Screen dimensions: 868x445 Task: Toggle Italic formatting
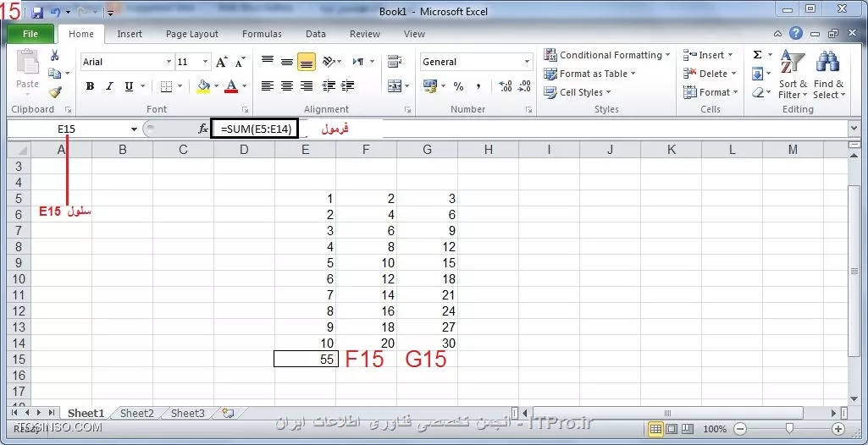(x=109, y=86)
